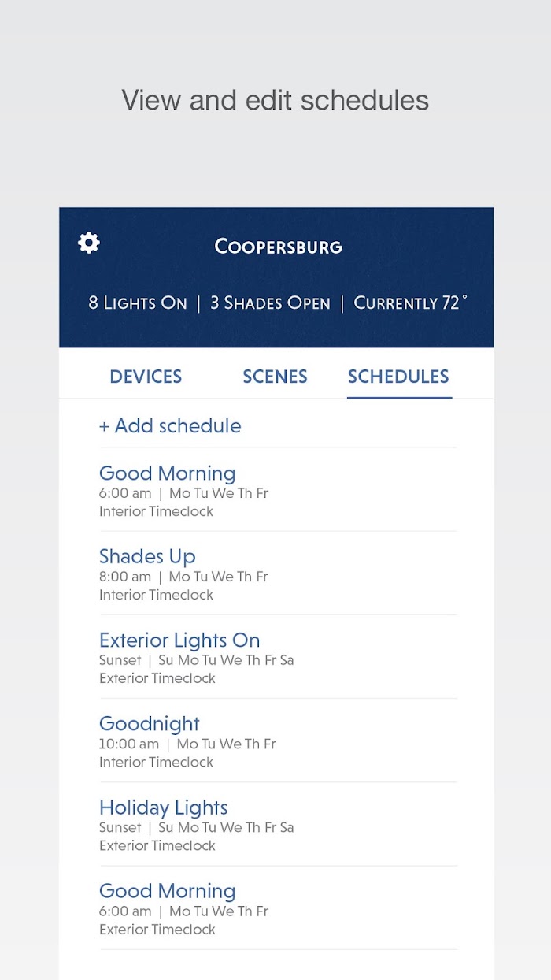The image size is (551, 980).
Task: Switch to the Scenes tab
Action: click(275, 377)
